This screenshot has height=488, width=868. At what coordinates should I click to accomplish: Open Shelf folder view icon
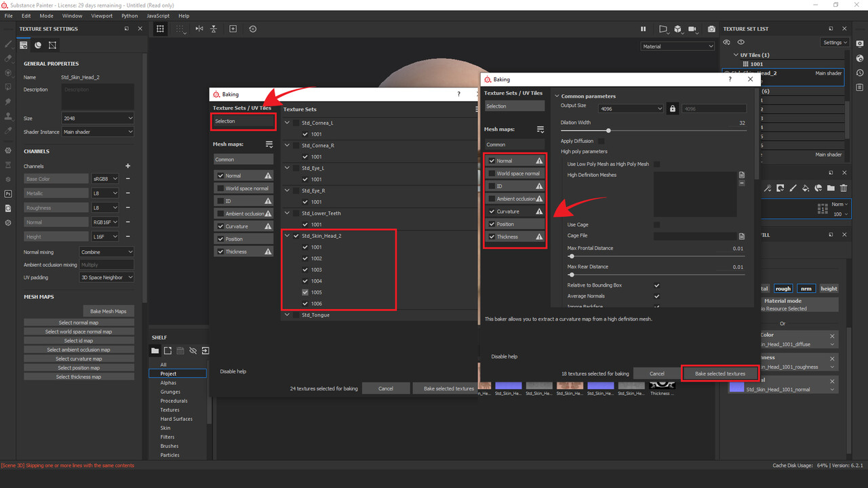155,351
